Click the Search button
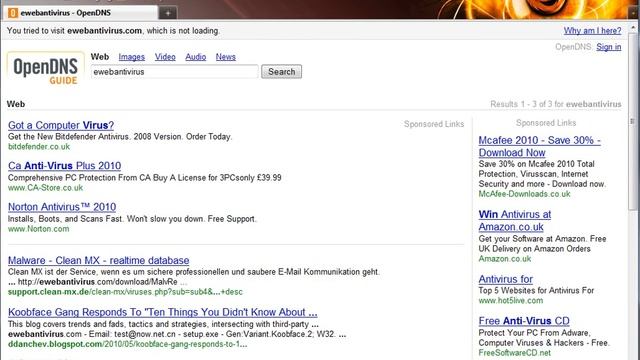This screenshot has width=640, height=360. 281,71
